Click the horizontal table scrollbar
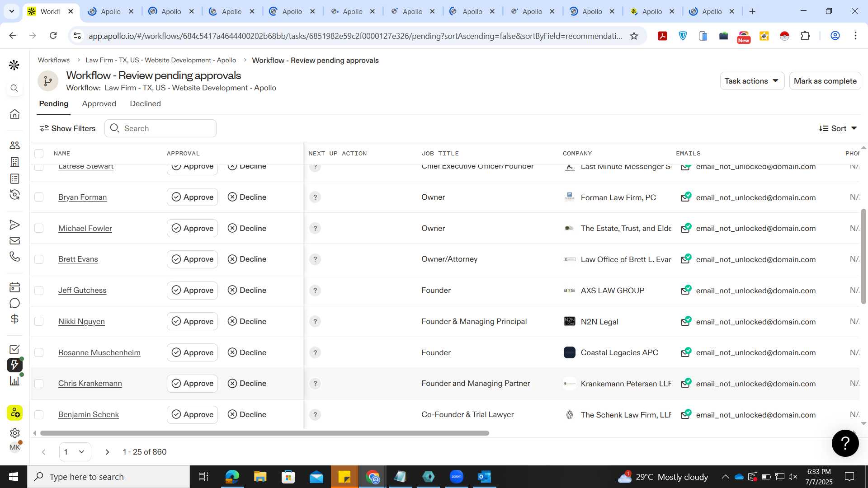 point(264,433)
